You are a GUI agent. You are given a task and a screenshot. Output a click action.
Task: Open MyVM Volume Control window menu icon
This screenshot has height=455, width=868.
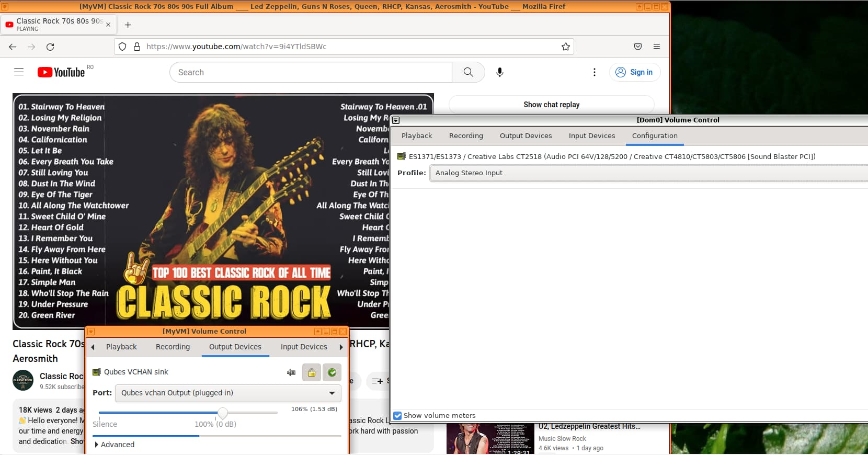pyautogui.click(x=91, y=332)
